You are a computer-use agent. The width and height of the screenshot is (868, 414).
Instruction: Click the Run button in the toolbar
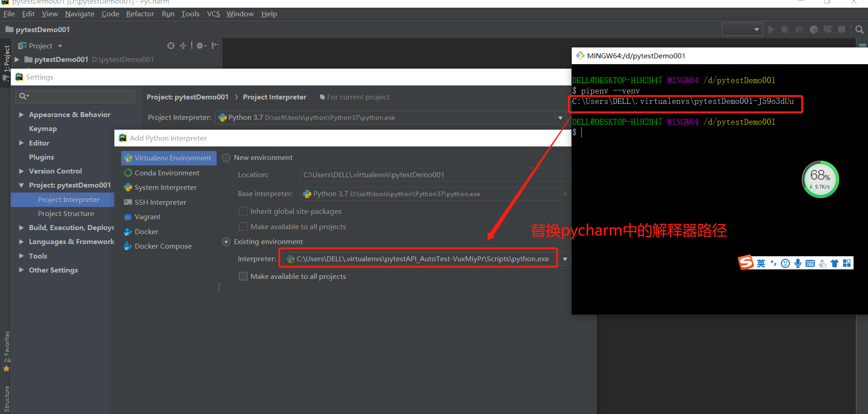coord(771,29)
